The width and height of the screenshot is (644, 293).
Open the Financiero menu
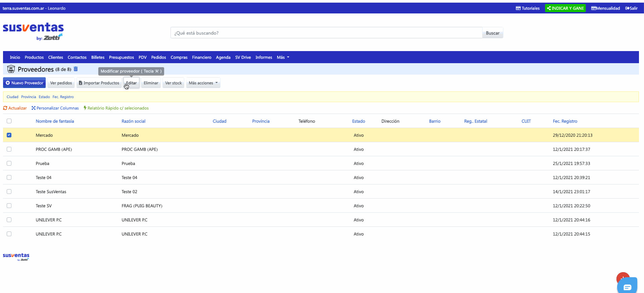pos(202,57)
